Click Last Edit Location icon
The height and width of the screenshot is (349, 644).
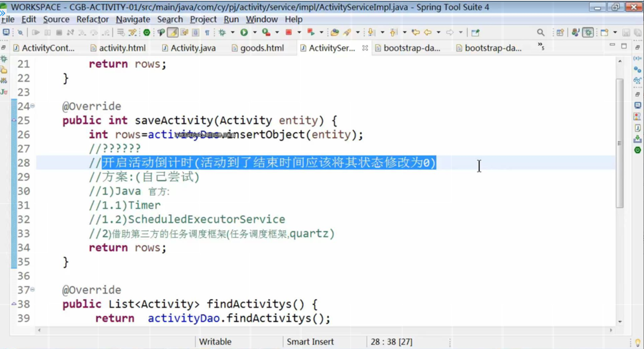click(x=416, y=32)
